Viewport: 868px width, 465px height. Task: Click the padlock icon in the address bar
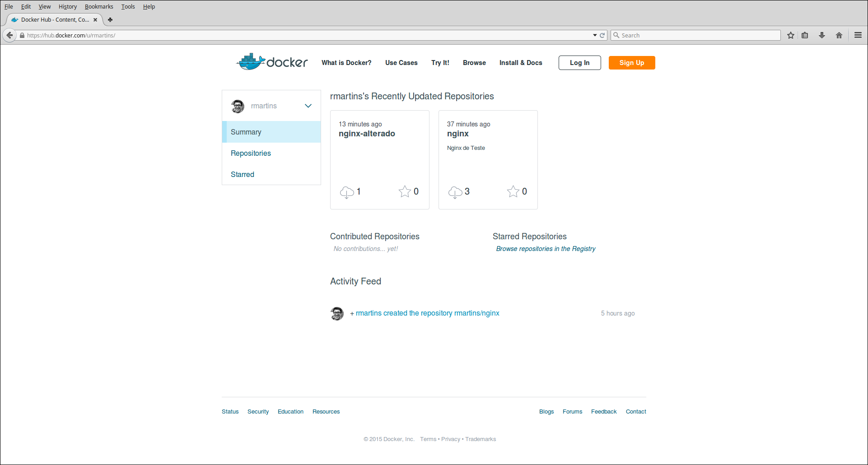[22, 35]
